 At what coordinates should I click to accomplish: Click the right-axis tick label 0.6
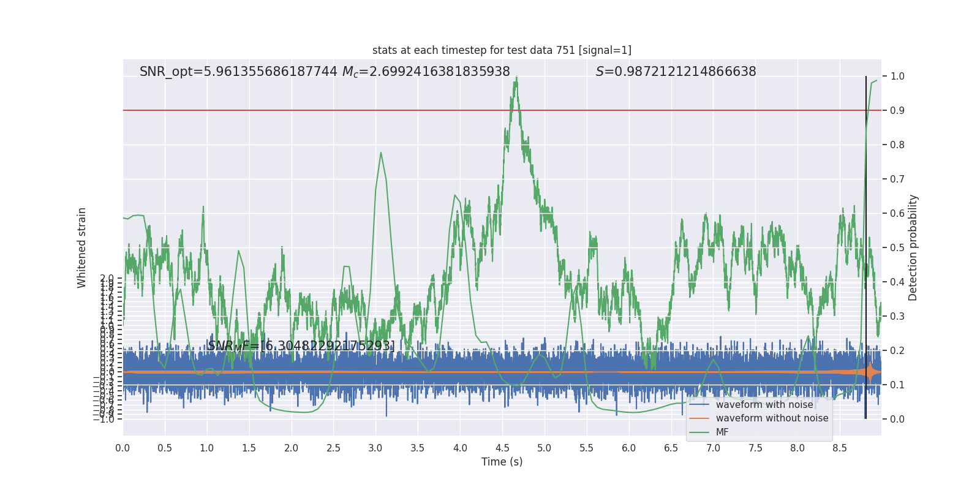[x=897, y=214]
